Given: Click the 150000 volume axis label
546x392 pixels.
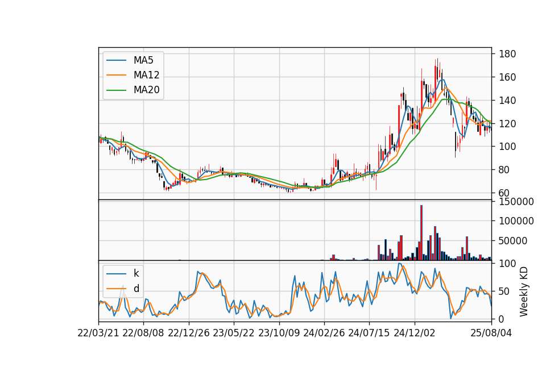Looking at the screenshot, I should 516,202.
